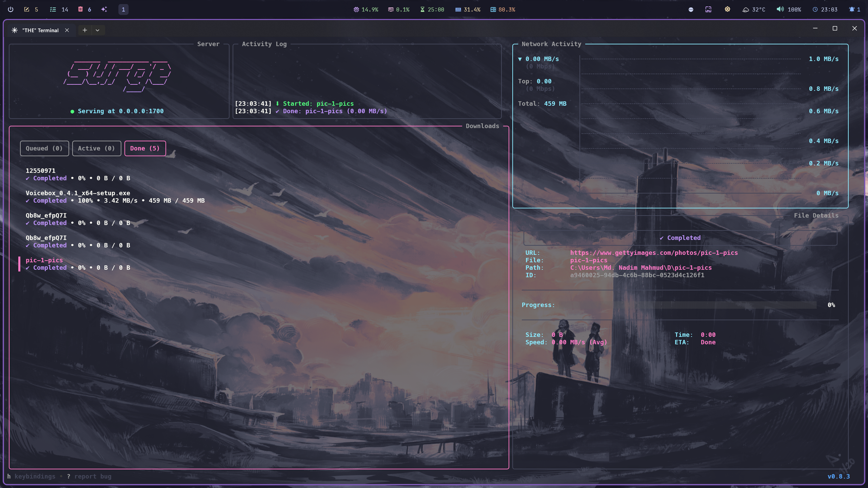Viewport: 868px width, 488px height.
Task: Click the current download speed 0.00 MB/s
Action: pyautogui.click(x=542, y=59)
